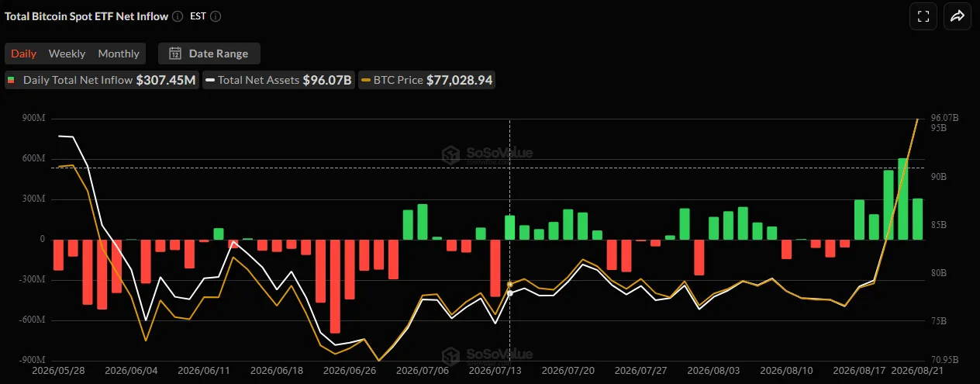980x384 pixels.
Task: Select the Daily interval tab
Action: [23, 54]
